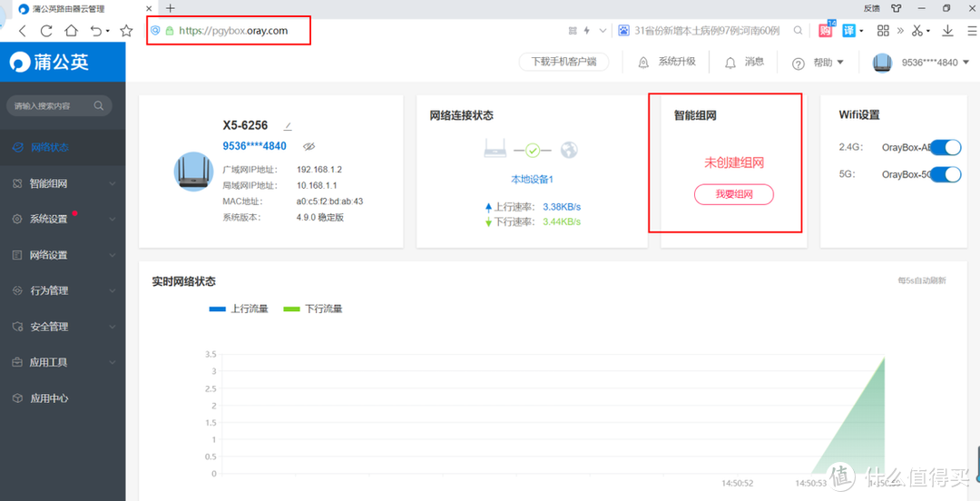
Task: Open browser hamburger menu
Action: tap(973, 30)
